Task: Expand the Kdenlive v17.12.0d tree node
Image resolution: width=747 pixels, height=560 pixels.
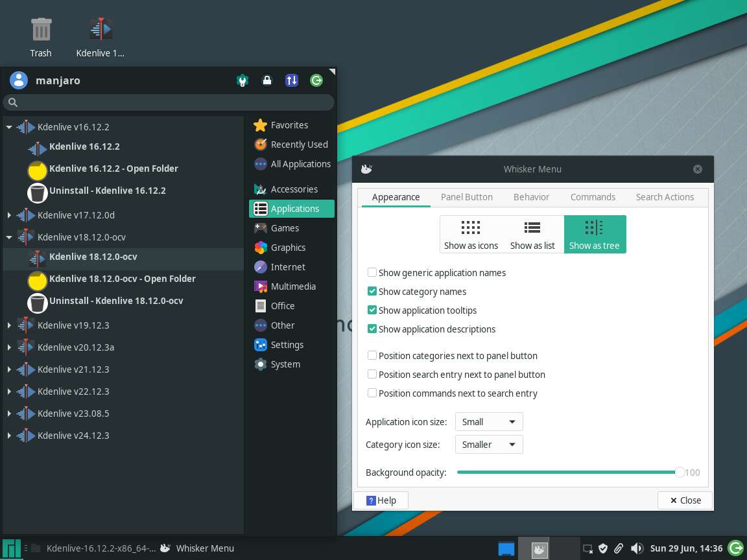Action: point(9,215)
